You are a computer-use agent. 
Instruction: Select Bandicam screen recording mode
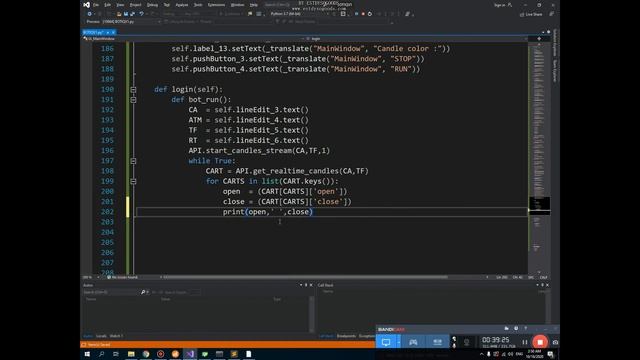click(386, 342)
